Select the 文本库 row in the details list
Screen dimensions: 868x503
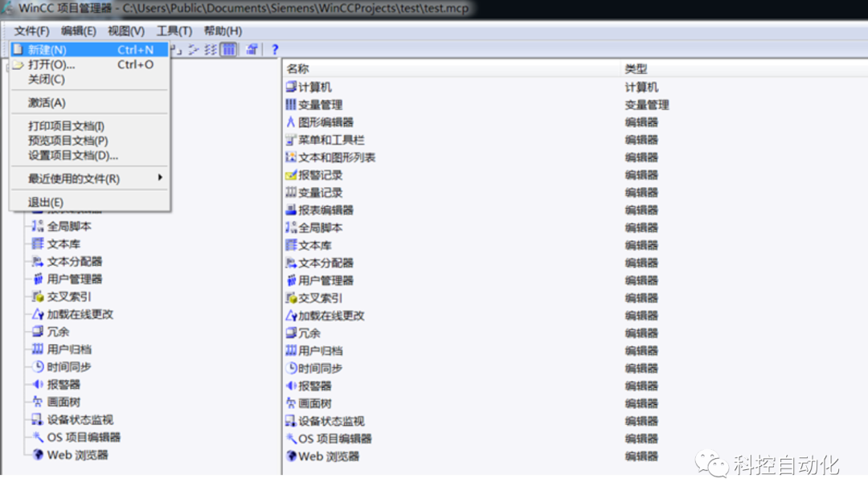575,245
